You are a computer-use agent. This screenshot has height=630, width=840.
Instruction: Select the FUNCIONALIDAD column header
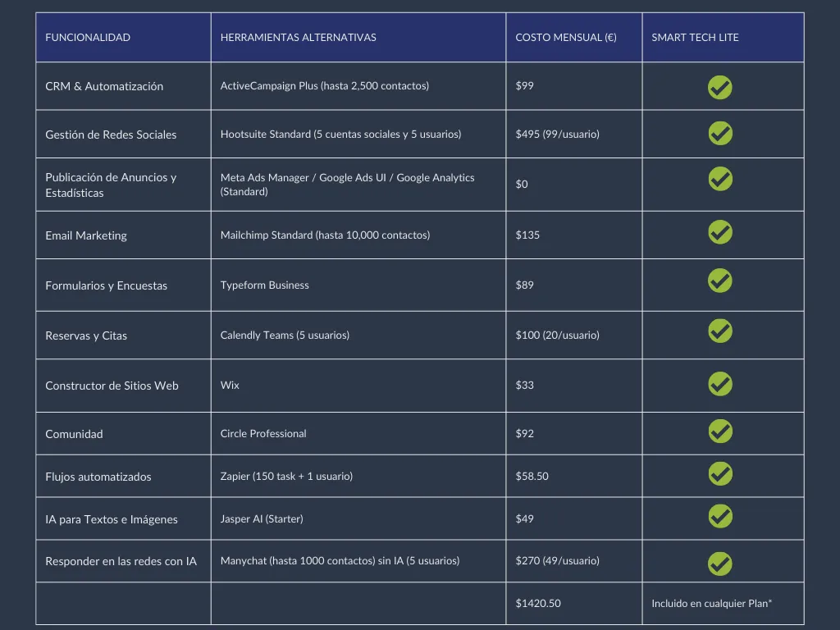[x=88, y=38]
